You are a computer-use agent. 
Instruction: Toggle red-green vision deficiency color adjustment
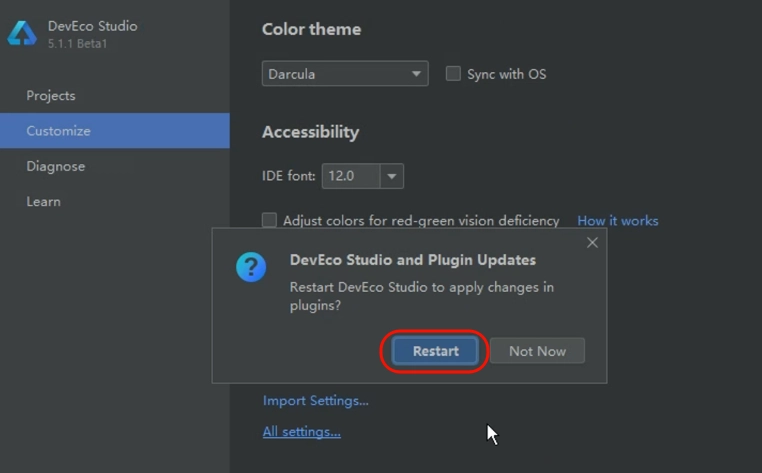269,220
